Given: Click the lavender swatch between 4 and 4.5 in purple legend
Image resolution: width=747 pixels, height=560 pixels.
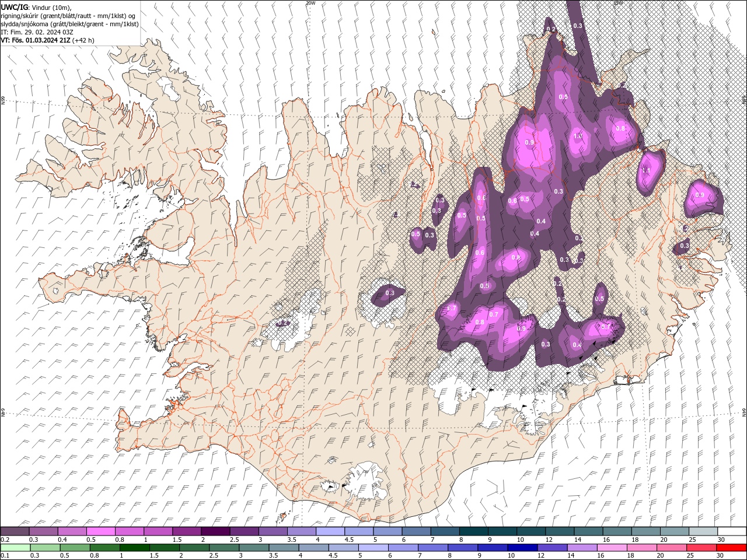Looking at the screenshot, I should tap(330, 531).
